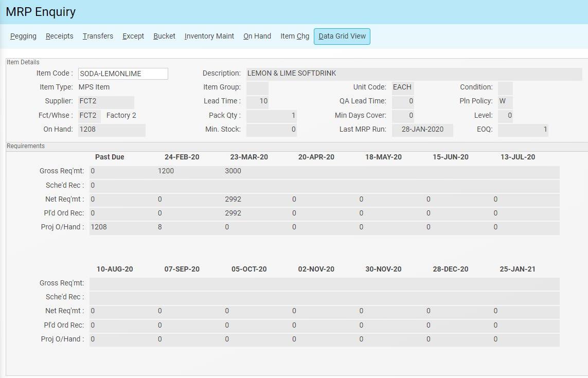
Task: Click Proj O/Hand 1208 under Past Due
Action: click(x=99, y=227)
